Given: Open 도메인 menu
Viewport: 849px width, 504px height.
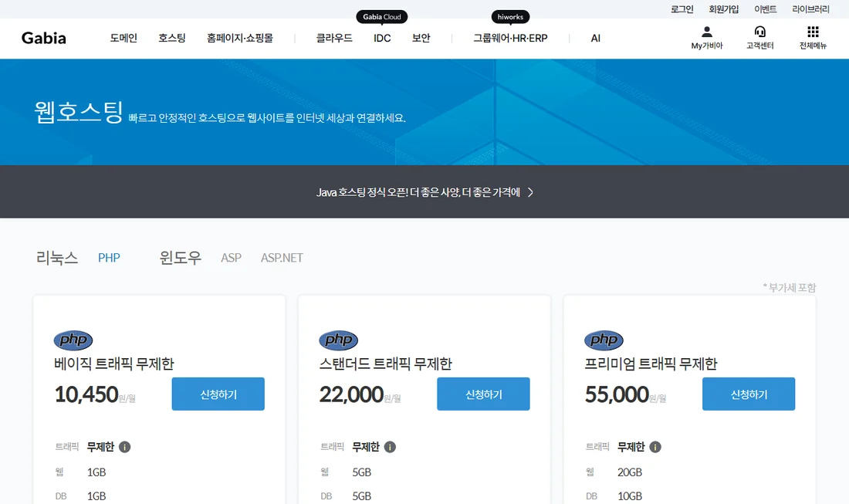Looking at the screenshot, I should click(x=123, y=38).
